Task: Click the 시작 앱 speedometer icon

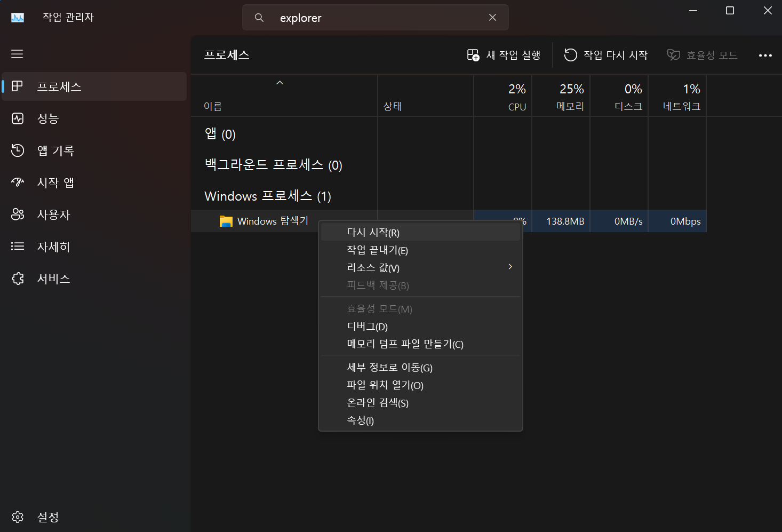Action: 18,182
